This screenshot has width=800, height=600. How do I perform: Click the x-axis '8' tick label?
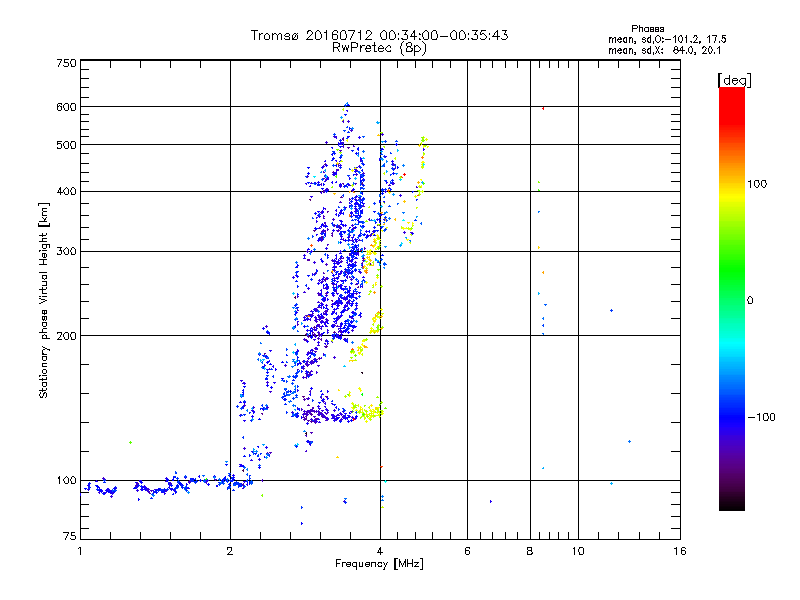click(530, 551)
